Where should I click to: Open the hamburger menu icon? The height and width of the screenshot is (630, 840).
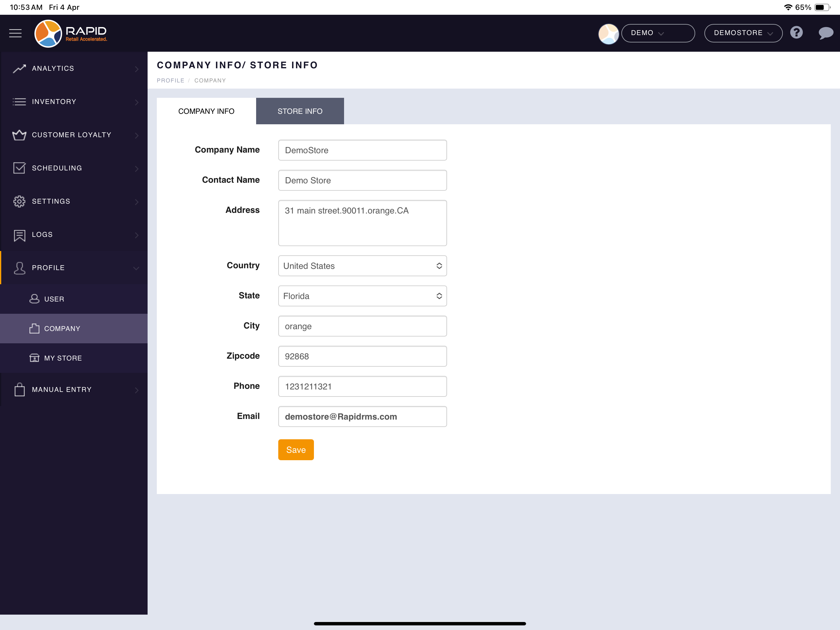pos(15,33)
